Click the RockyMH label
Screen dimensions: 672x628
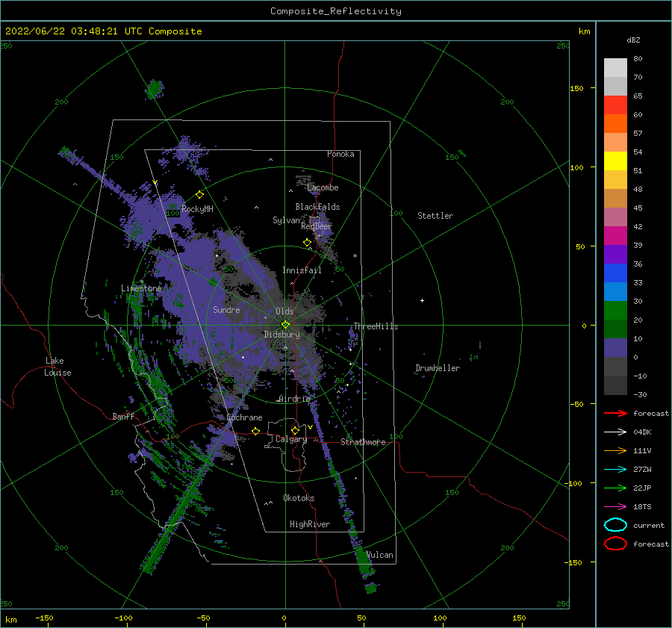tap(197, 209)
